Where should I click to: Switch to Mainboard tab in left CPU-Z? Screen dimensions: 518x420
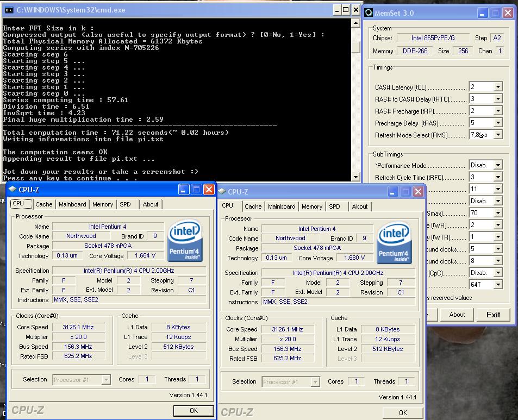72,204
